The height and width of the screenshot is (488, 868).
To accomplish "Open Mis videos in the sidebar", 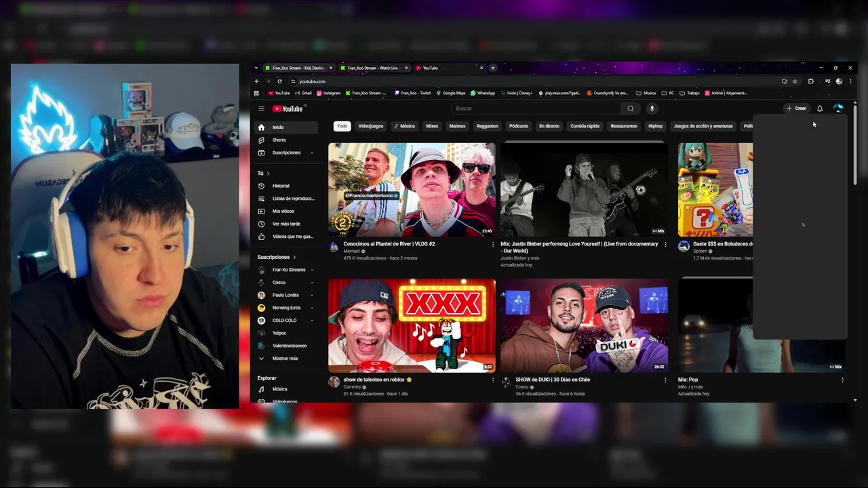I will point(287,211).
